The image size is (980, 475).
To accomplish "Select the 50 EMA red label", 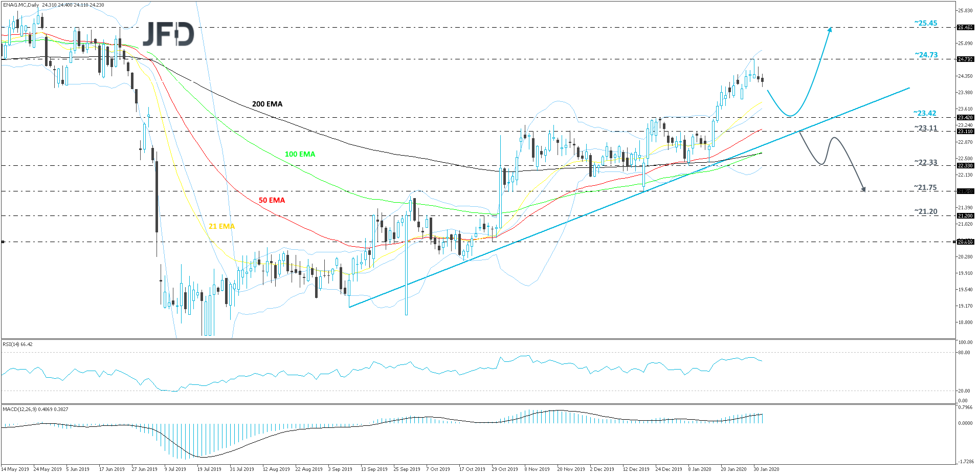I will click(272, 200).
